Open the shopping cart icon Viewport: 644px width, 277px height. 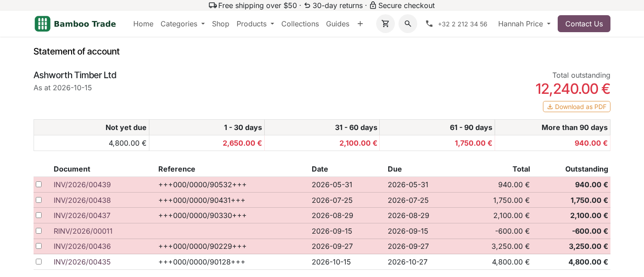coord(385,24)
